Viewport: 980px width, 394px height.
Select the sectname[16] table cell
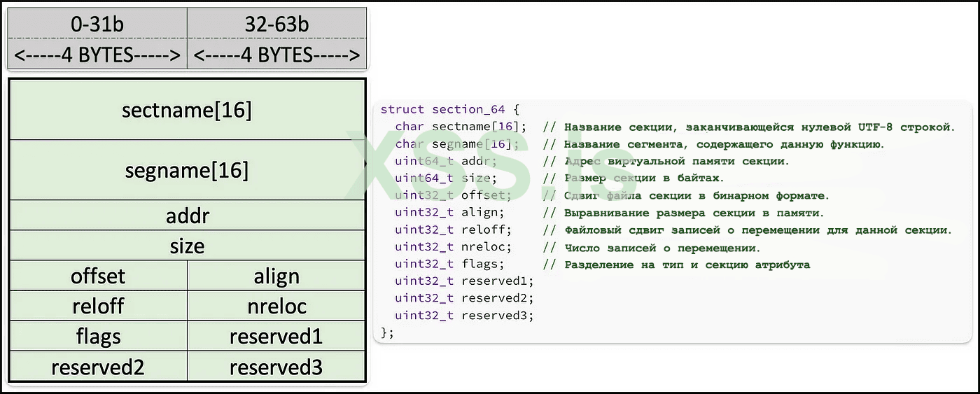(187, 110)
